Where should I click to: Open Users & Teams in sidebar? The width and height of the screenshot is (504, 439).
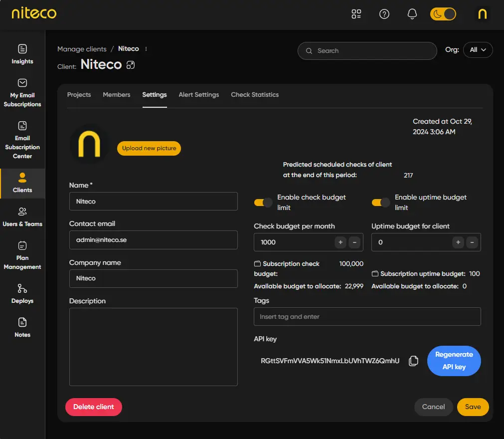point(22,217)
